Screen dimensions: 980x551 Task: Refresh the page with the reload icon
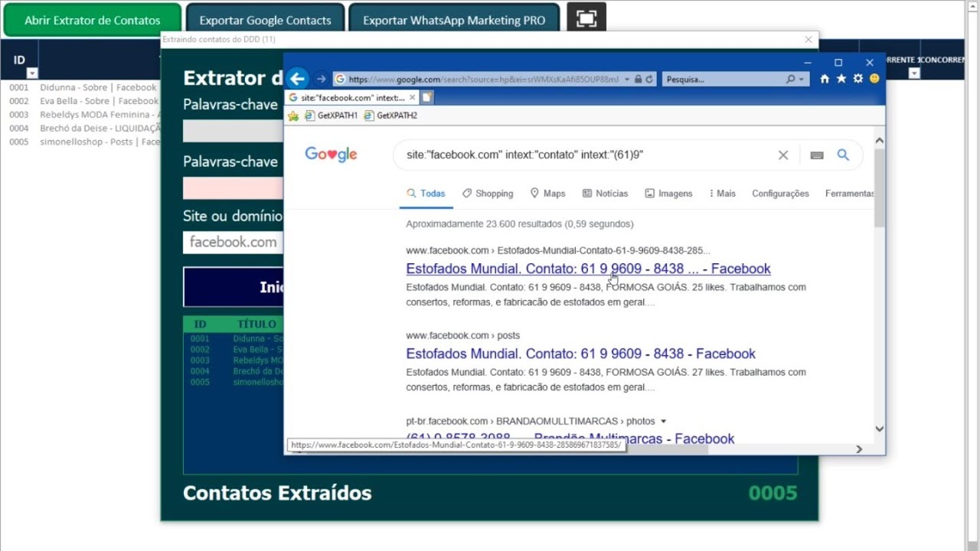(x=649, y=79)
